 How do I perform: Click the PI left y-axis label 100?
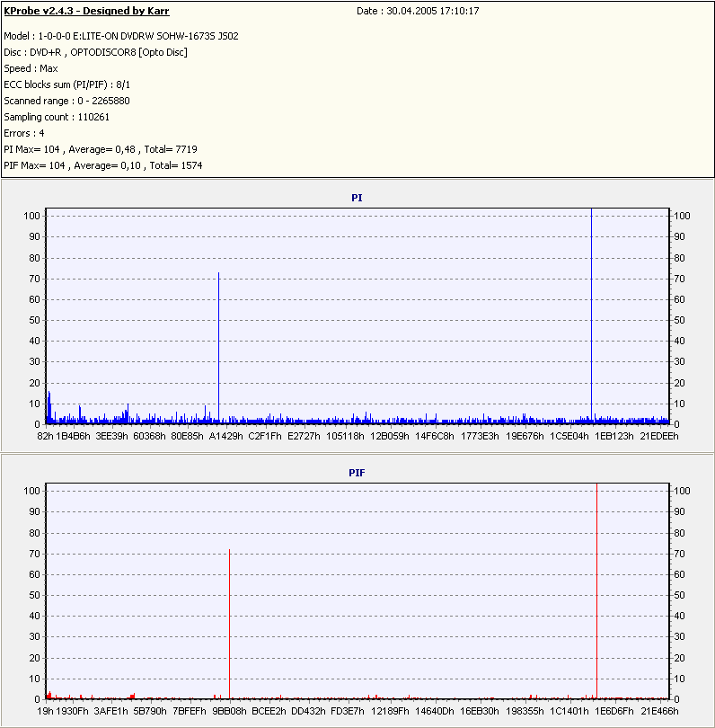point(32,216)
